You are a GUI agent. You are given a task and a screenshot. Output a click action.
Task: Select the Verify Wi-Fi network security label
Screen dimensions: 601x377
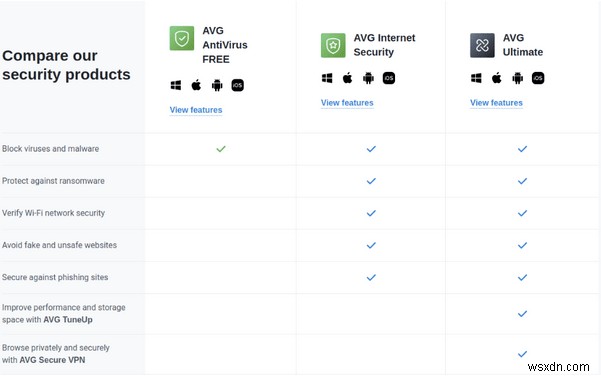click(53, 213)
